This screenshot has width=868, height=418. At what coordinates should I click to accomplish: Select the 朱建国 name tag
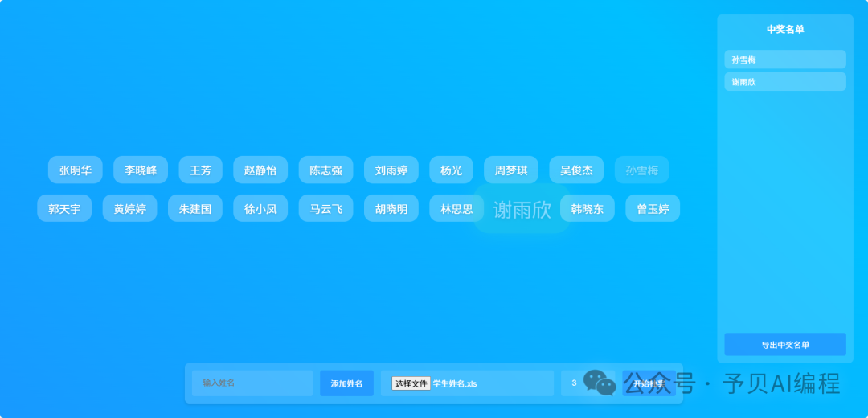click(x=194, y=209)
